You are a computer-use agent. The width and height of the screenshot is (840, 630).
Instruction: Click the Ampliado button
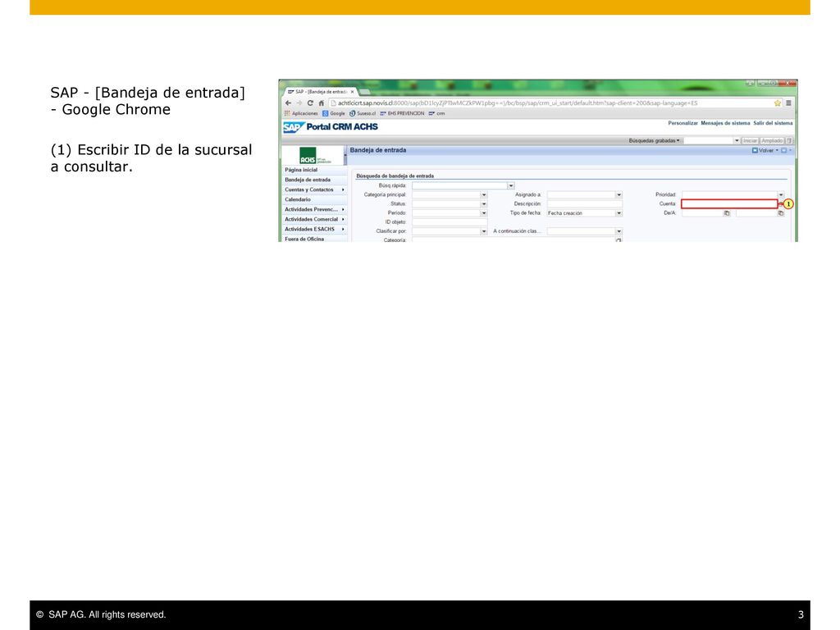pos(772,140)
